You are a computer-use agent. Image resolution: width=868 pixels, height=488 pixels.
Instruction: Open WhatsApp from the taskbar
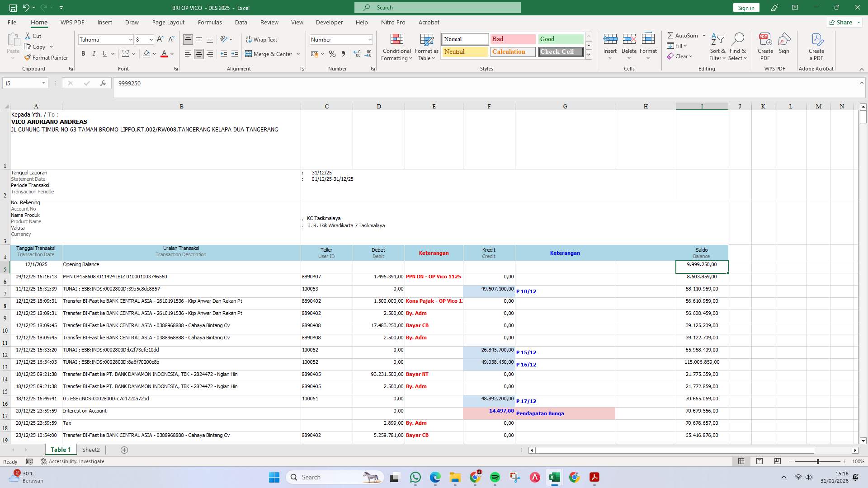(415, 477)
